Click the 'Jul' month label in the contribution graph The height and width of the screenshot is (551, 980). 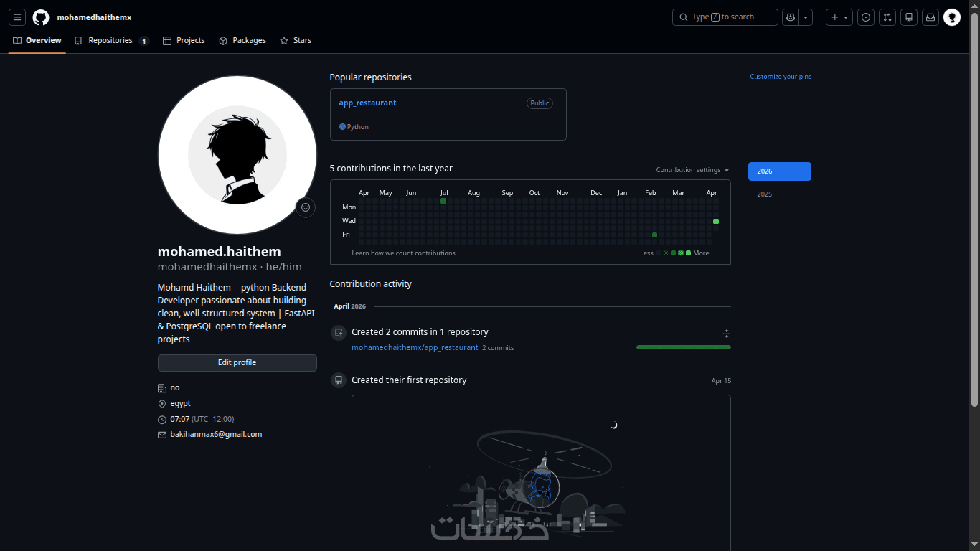[444, 193]
